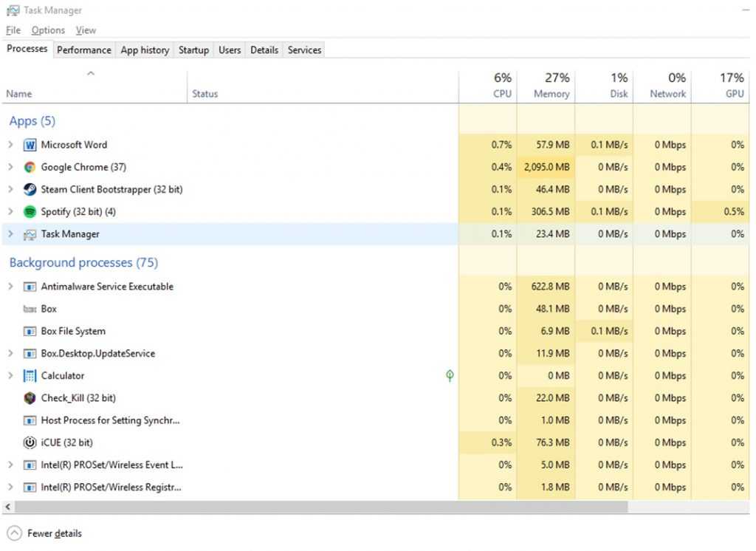Select the Processes tab
Screen dimensions: 756x551
point(27,49)
